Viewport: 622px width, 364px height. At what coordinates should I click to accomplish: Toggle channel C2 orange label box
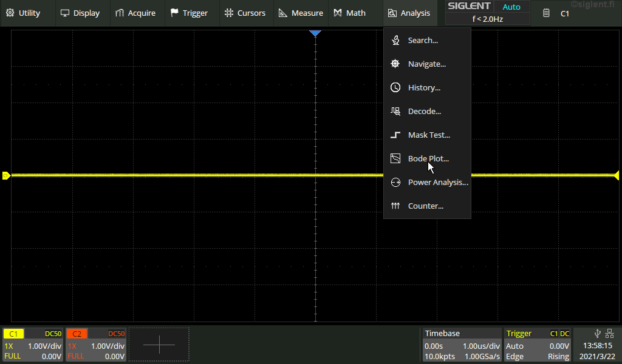point(77,334)
